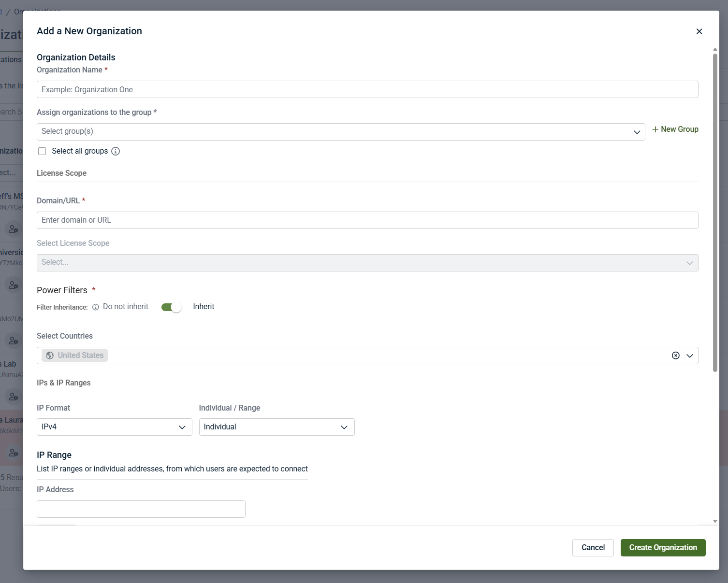Click the Organization Name input field

pos(367,89)
